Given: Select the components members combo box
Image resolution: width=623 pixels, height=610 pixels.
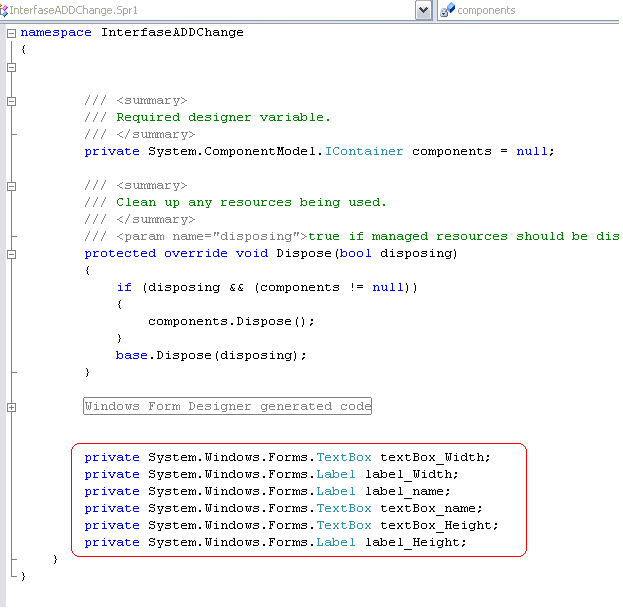Looking at the screenshot, I should [x=528, y=10].
